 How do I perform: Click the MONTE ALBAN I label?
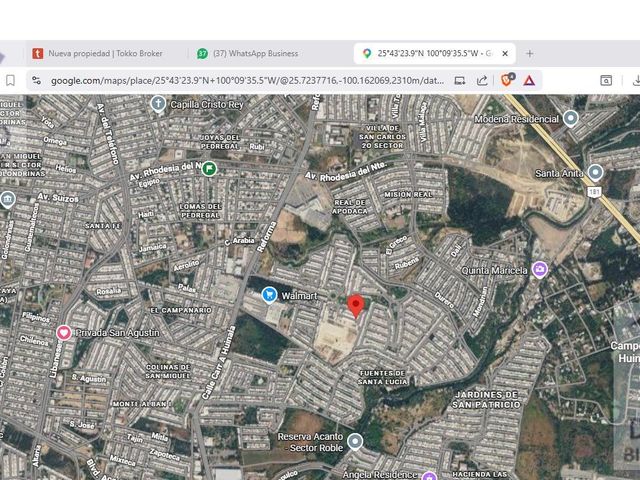click(x=140, y=404)
